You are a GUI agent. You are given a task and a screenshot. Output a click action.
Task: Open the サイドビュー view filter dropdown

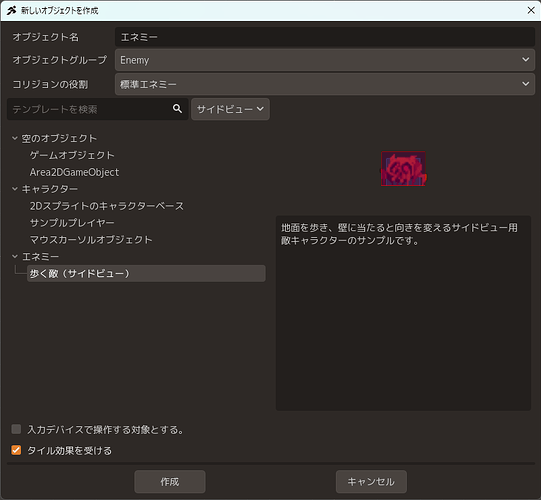(230, 109)
